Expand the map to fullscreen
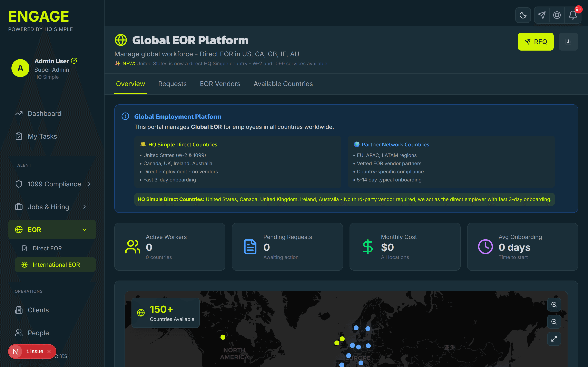588x367 pixels. coord(554,339)
